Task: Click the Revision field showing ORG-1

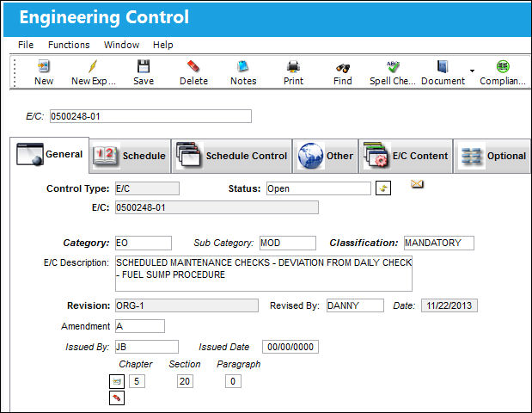Action: [187, 305]
